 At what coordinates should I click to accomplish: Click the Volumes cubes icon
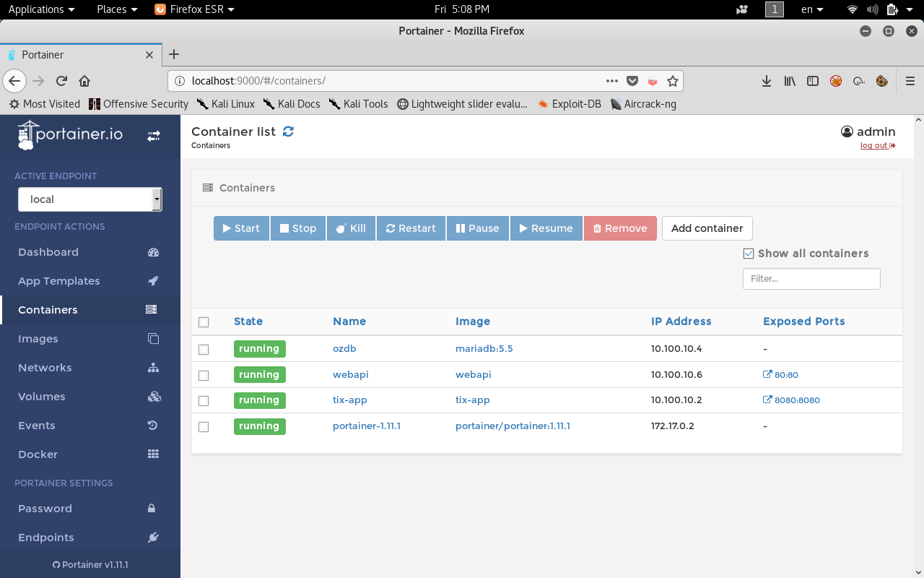pos(153,397)
